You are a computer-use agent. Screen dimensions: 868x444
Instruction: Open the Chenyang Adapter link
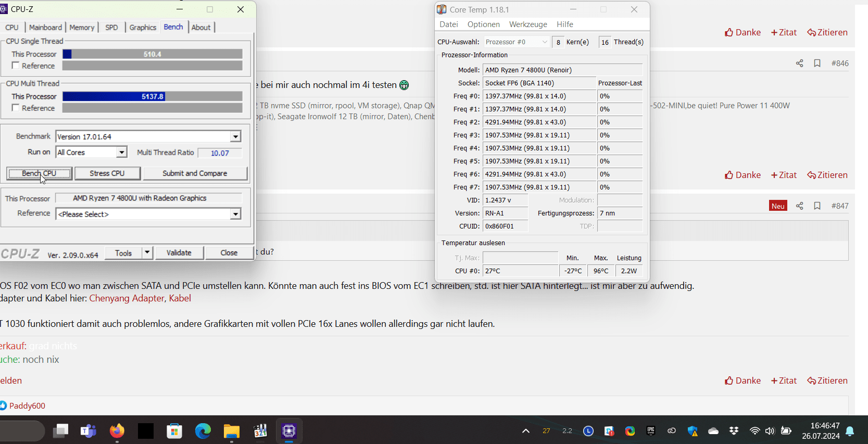point(127,298)
